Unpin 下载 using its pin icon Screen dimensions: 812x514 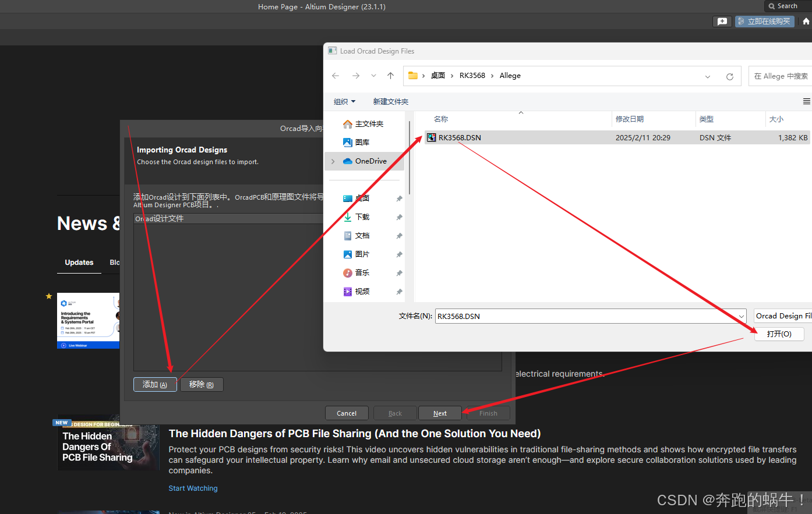[x=399, y=218]
